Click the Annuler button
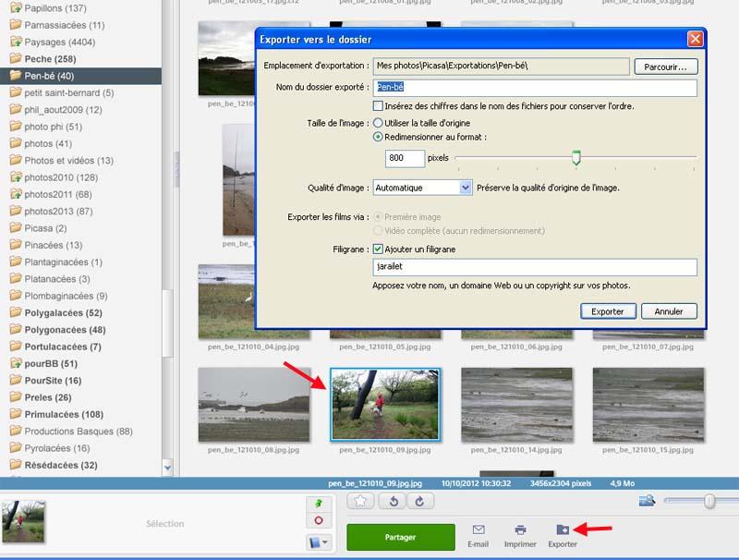 (x=669, y=311)
